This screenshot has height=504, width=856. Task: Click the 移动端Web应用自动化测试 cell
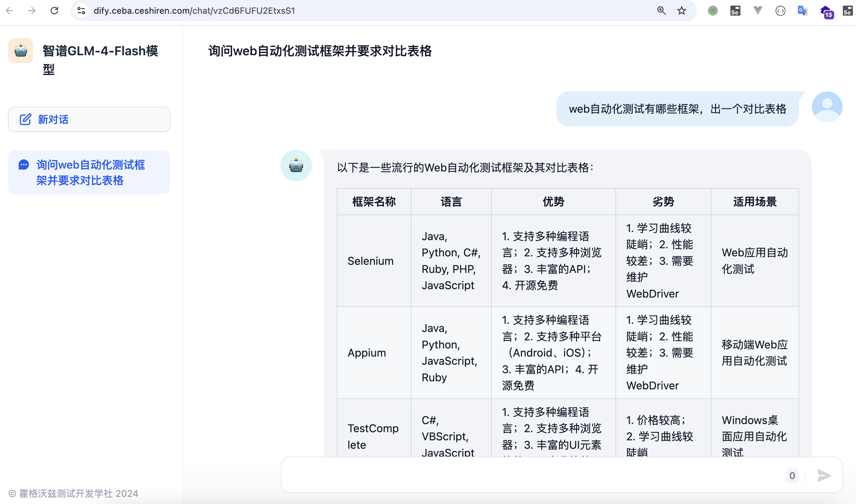point(755,353)
